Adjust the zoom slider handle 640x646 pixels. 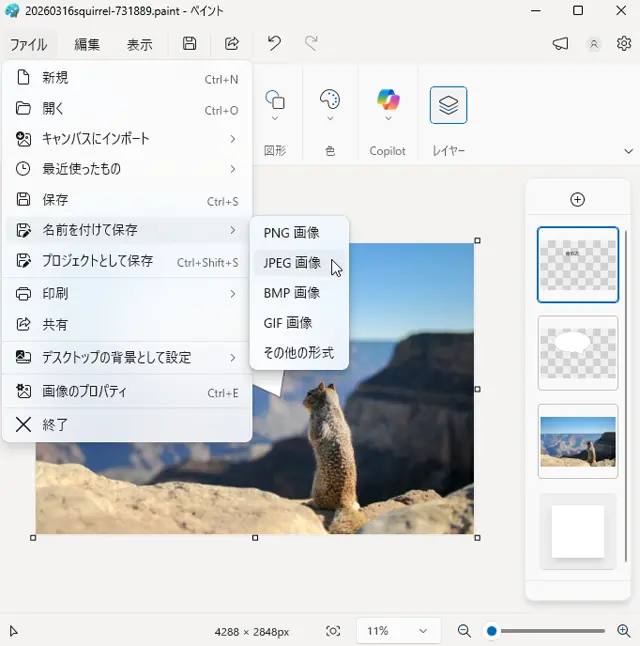tap(491, 631)
